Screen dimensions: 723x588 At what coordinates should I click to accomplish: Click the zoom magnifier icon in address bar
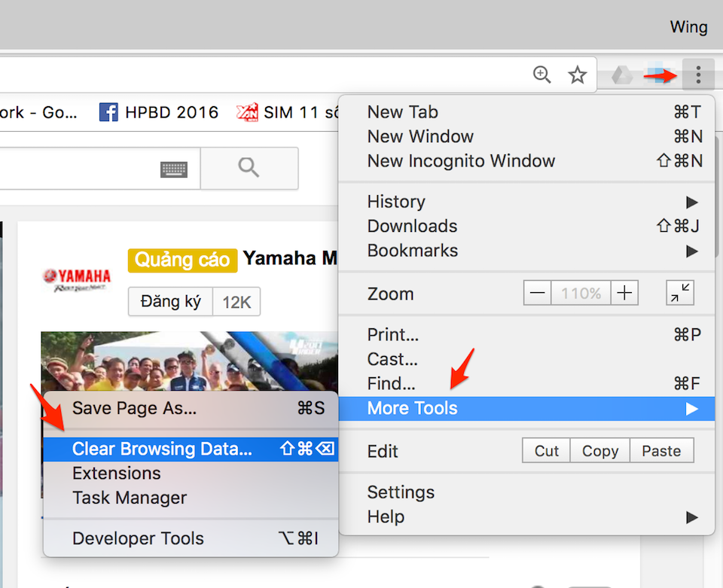542,75
